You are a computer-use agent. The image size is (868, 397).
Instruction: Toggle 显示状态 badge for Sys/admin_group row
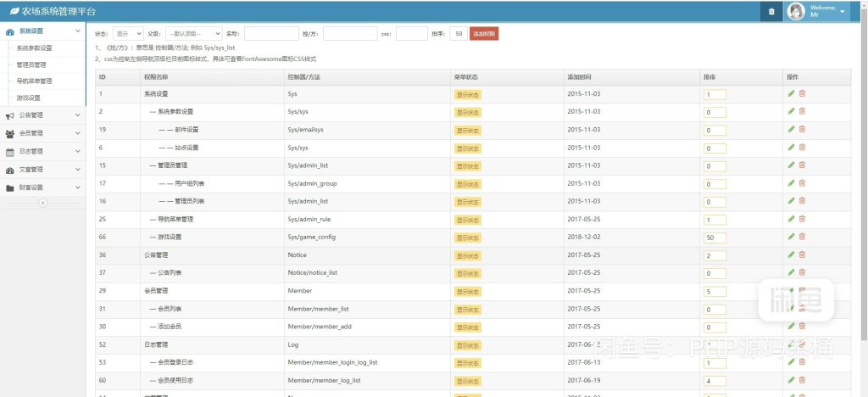pos(468,183)
